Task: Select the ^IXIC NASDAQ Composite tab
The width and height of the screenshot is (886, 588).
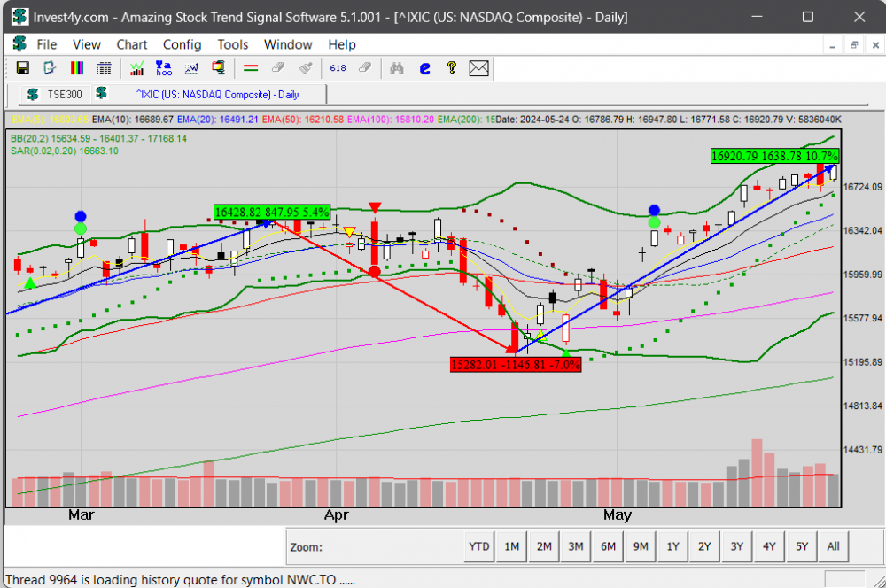Action: [x=216, y=94]
